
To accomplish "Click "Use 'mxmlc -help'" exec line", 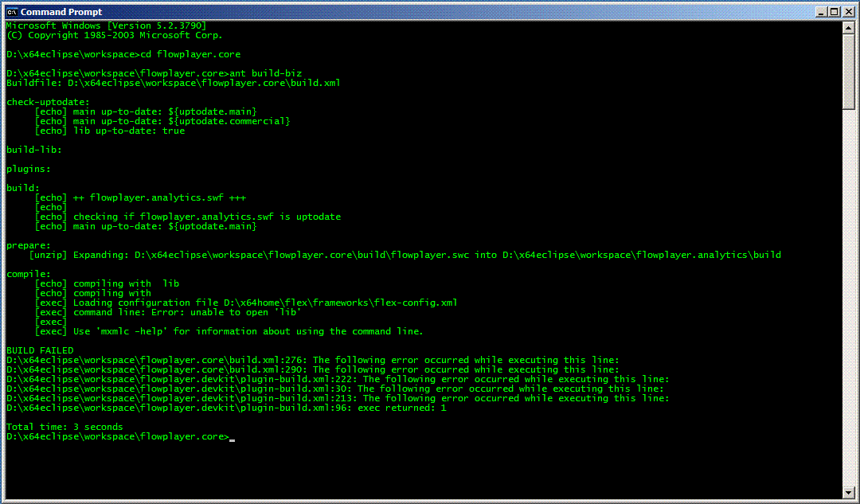I will click(229, 331).
